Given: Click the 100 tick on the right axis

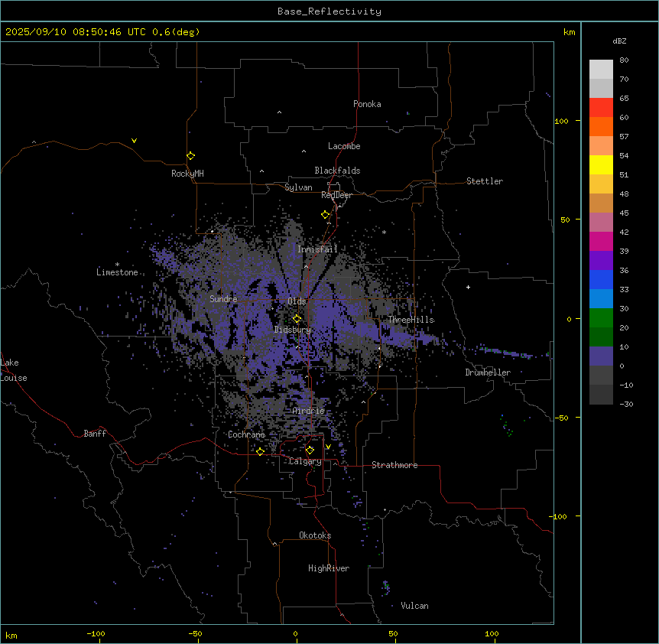Looking at the screenshot, I should click(561, 121).
